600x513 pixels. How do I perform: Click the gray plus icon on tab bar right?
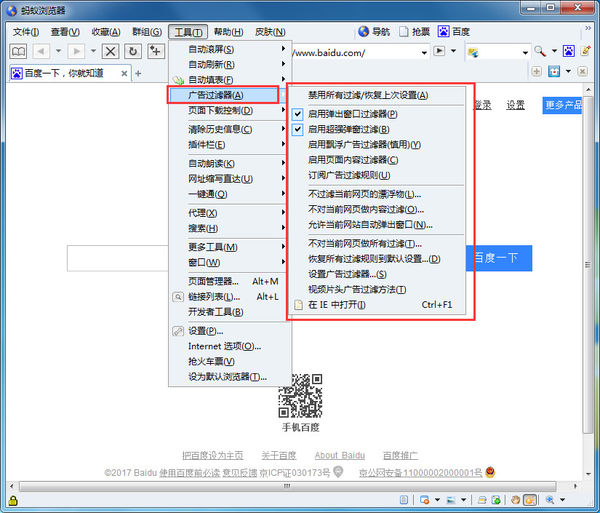coord(536,72)
